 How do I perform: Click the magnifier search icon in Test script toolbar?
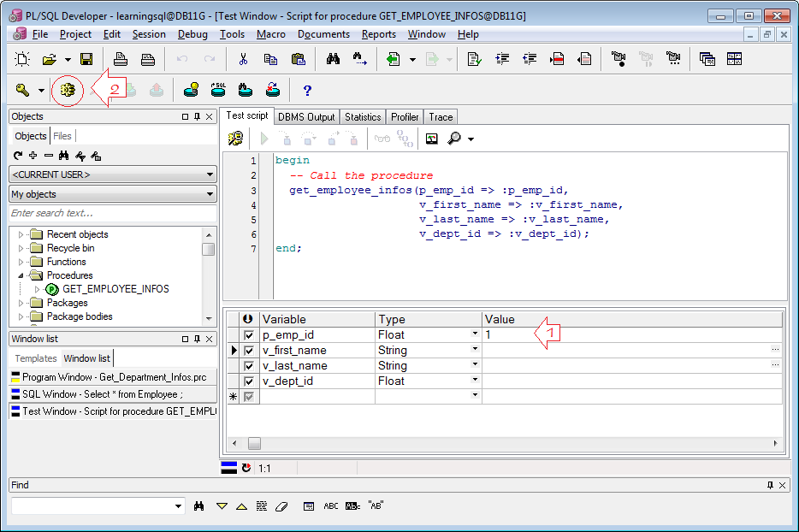coord(454,139)
